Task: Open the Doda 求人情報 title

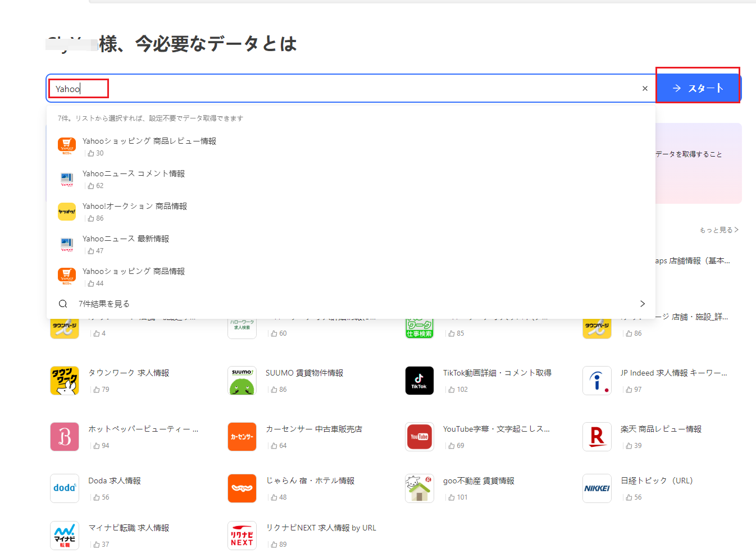Action: 115,481
